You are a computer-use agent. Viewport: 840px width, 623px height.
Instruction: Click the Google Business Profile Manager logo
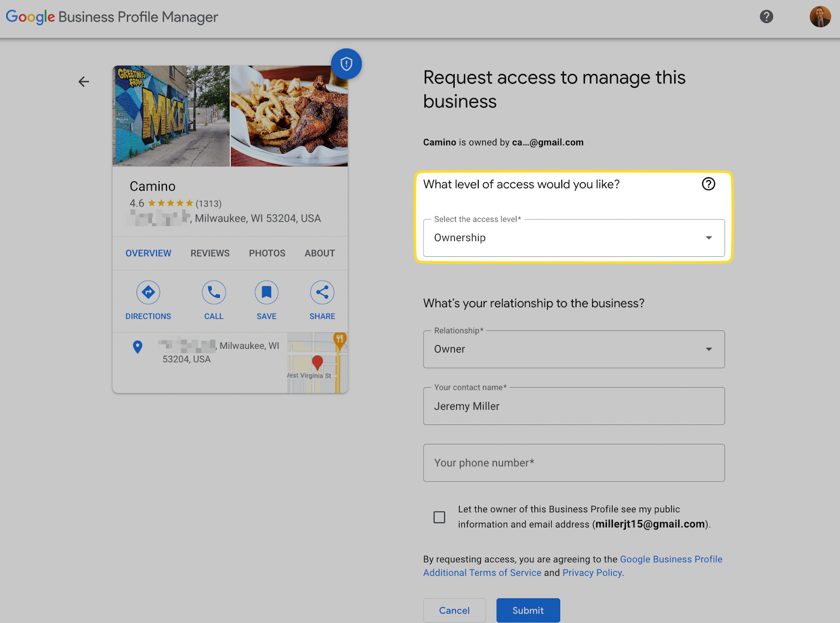pos(112,17)
